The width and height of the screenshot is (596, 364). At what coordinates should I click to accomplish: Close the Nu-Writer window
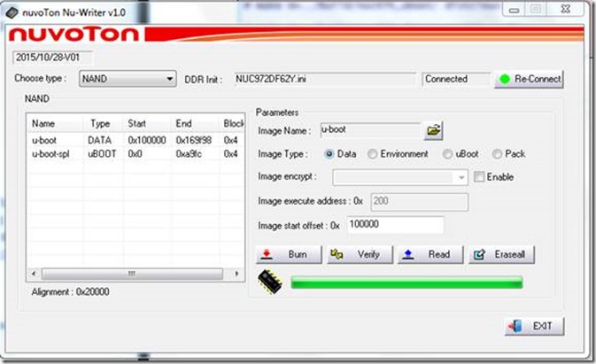(x=566, y=9)
